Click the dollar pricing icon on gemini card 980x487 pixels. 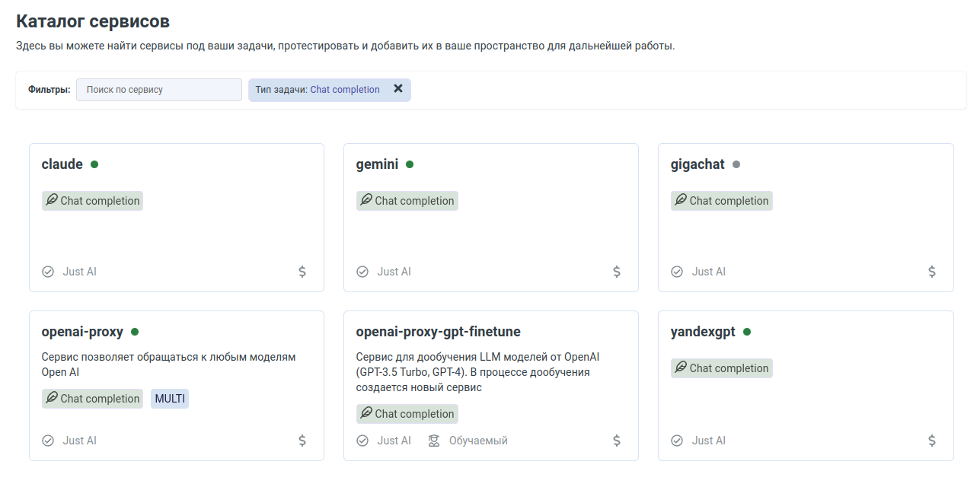[617, 272]
